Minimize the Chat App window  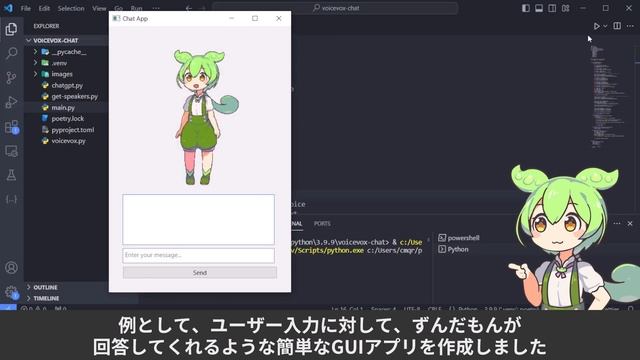[x=231, y=18]
